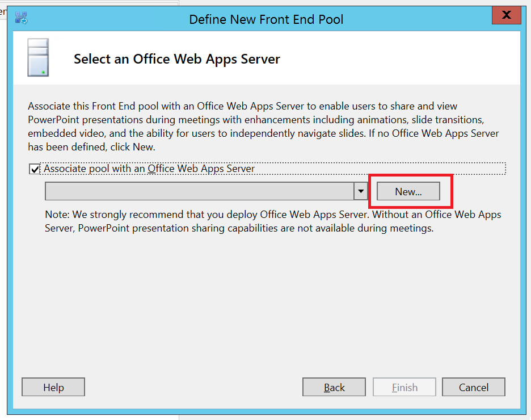The image size is (531, 420).
Task: Click the New... button
Action: pyautogui.click(x=408, y=191)
